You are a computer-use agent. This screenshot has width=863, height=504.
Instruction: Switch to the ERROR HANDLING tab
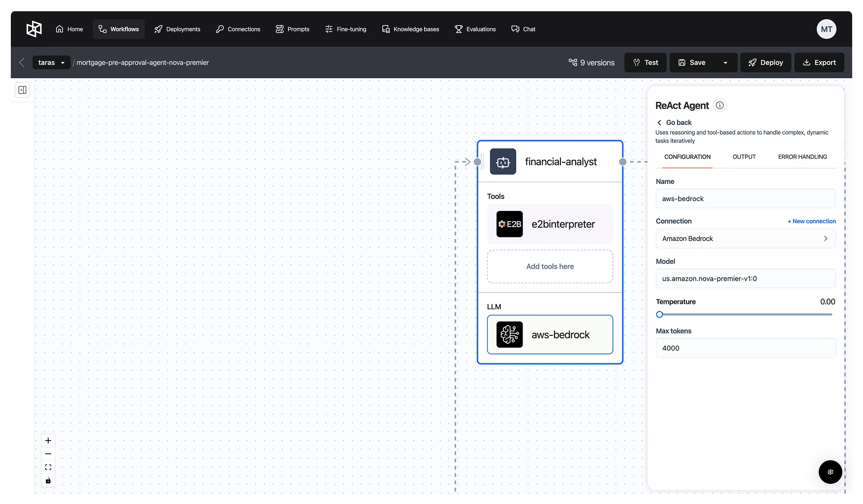(802, 157)
